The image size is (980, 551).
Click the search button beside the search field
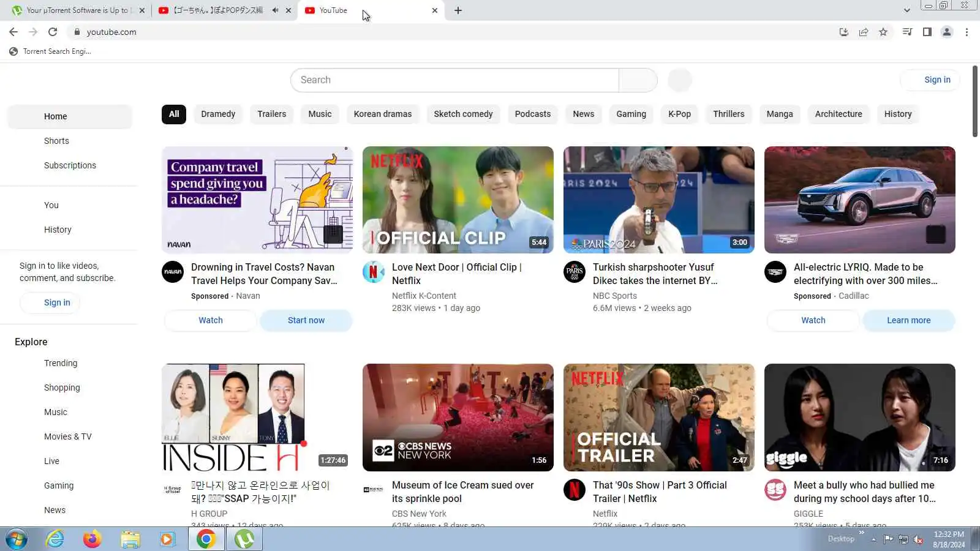tap(638, 80)
